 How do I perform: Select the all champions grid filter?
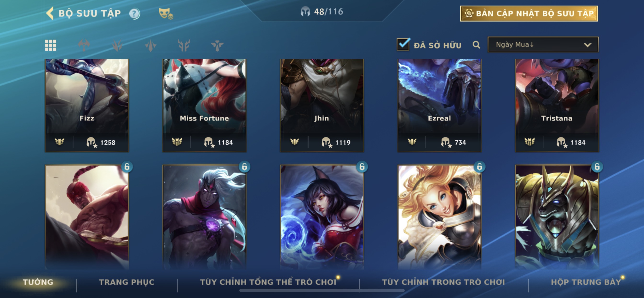[x=51, y=45]
